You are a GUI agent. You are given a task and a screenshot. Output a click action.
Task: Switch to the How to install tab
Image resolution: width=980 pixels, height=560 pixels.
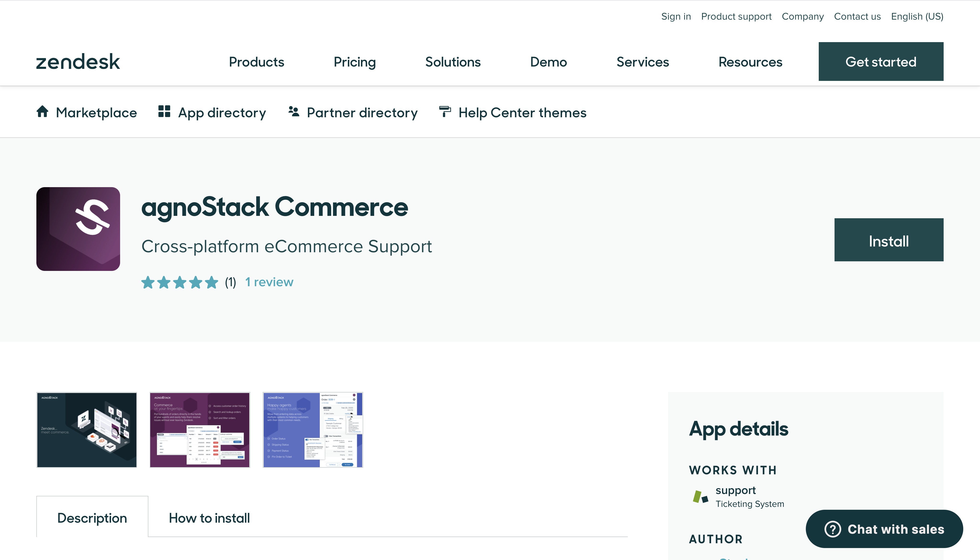point(209,518)
